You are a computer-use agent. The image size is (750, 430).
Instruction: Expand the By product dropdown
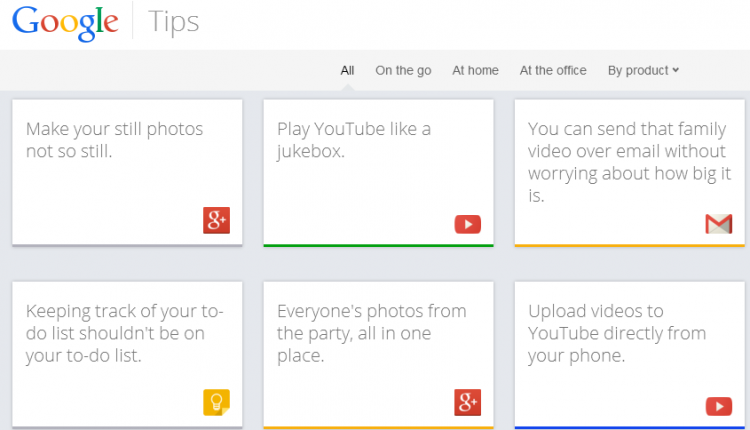click(x=643, y=70)
